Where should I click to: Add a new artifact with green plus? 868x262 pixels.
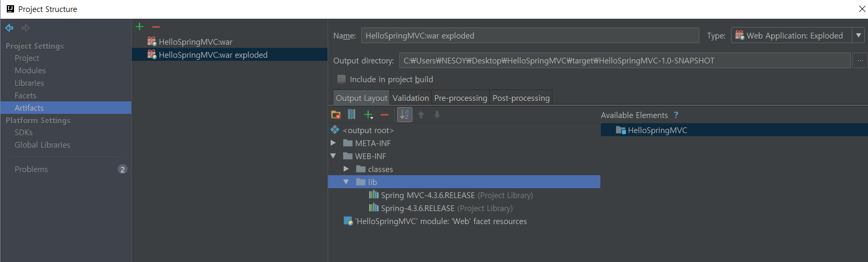pyautogui.click(x=140, y=27)
